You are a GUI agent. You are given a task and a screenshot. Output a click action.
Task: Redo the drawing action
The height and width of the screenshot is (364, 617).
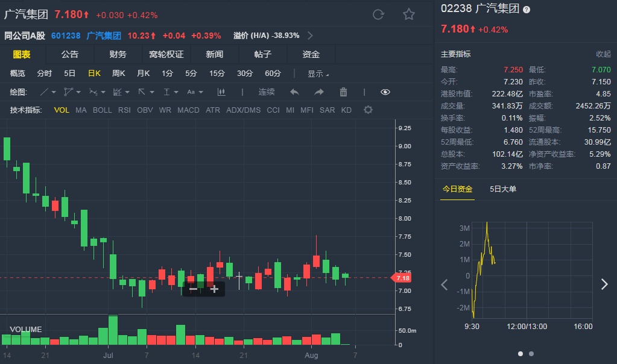(x=319, y=92)
